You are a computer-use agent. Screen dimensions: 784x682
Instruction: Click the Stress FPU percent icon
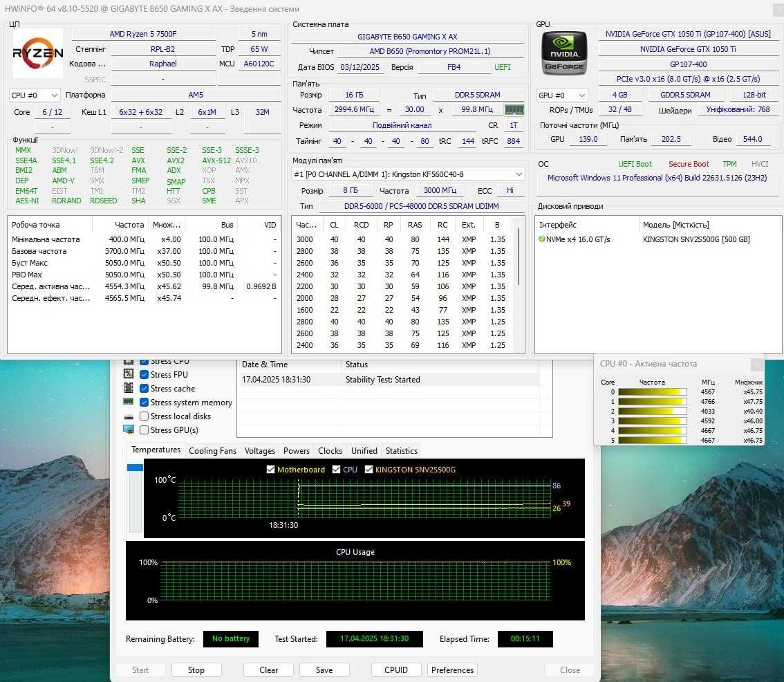click(x=129, y=374)
